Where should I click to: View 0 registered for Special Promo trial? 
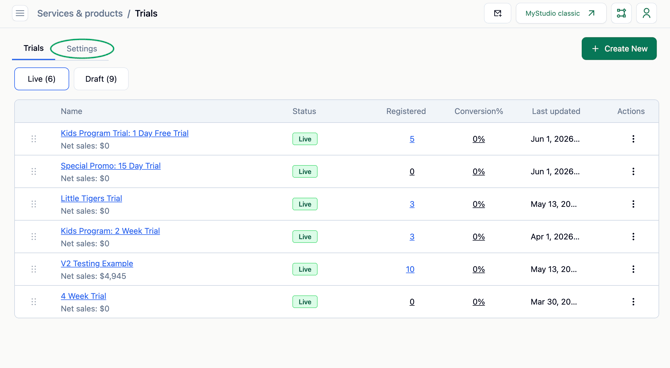[412, 172]
